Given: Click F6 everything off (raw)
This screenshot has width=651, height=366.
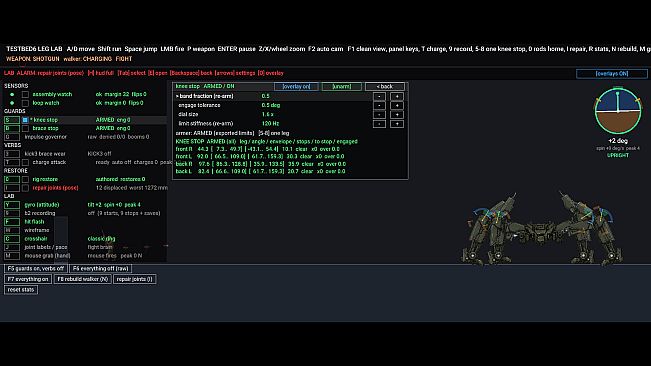Looking at the screenshot, I should pyautogui.click(x=100, y=268).
